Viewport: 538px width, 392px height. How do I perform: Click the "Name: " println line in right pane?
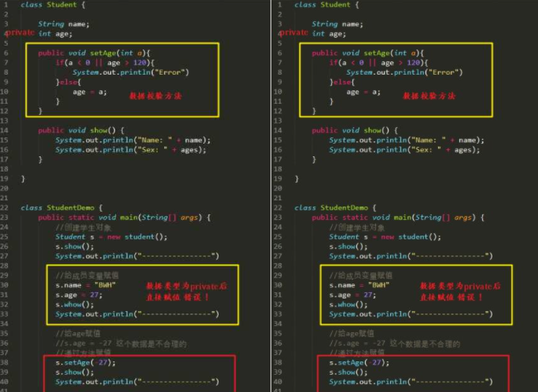click(x=407, y=140)
